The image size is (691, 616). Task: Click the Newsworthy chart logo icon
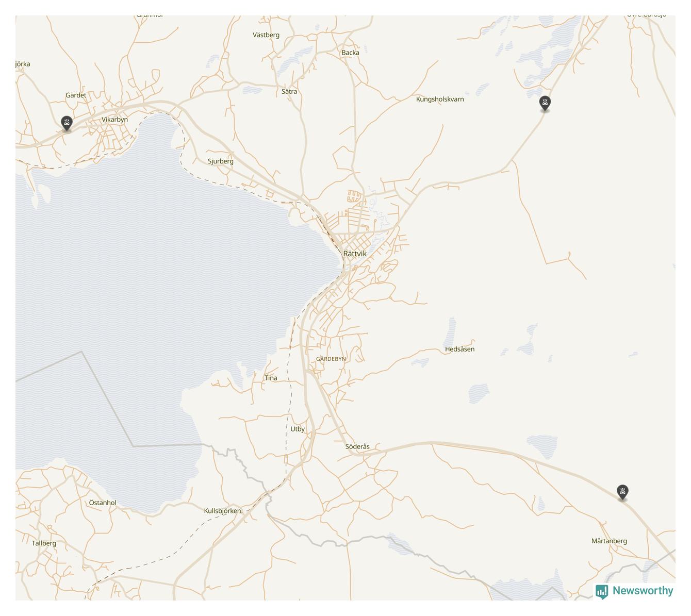[x=601, y=591]
